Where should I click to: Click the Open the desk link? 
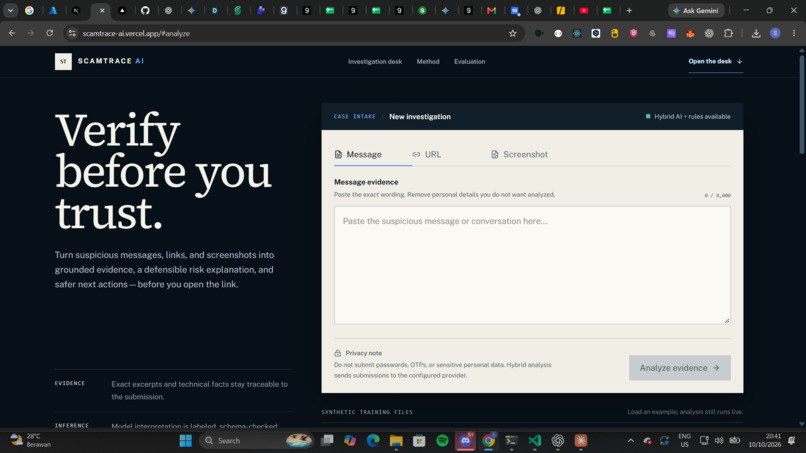coord(715,61)
